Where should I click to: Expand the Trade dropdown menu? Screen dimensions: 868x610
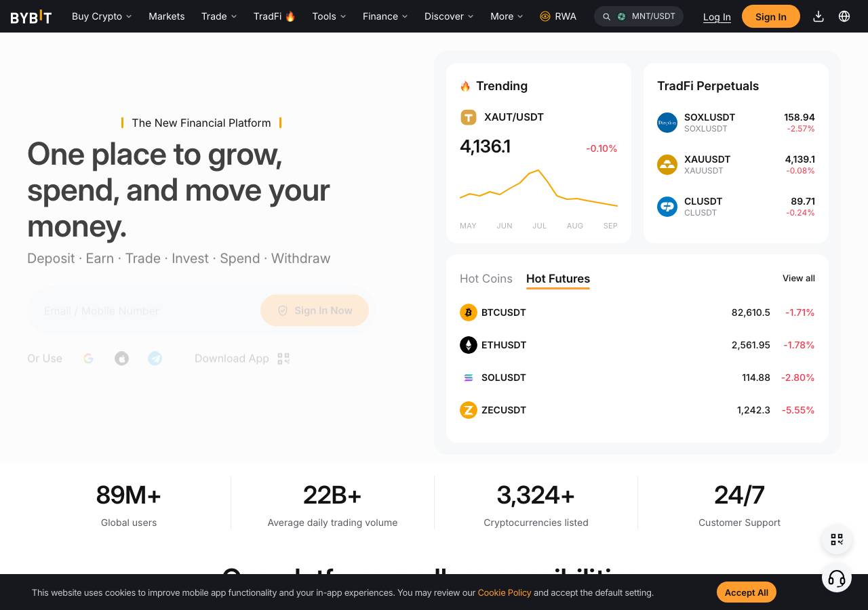[219, 16]
